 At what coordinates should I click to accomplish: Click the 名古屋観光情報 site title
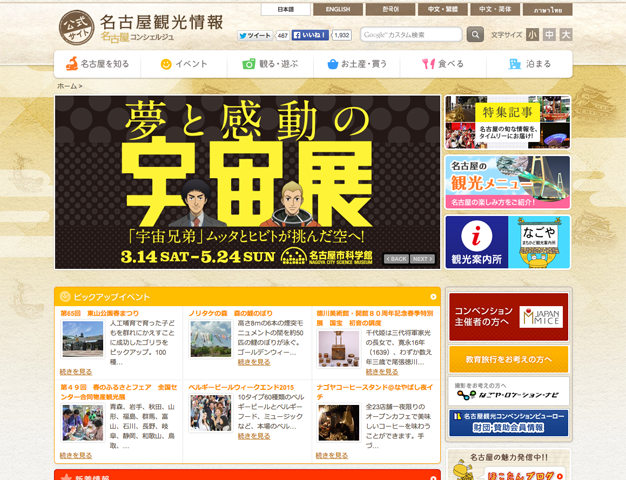tap(161, 22)
